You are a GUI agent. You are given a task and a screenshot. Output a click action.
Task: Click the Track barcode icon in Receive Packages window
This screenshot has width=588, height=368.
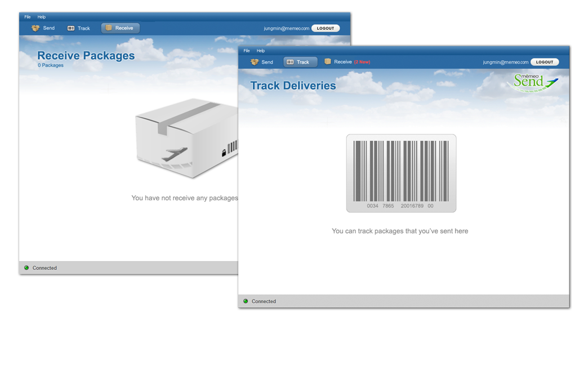71,28
